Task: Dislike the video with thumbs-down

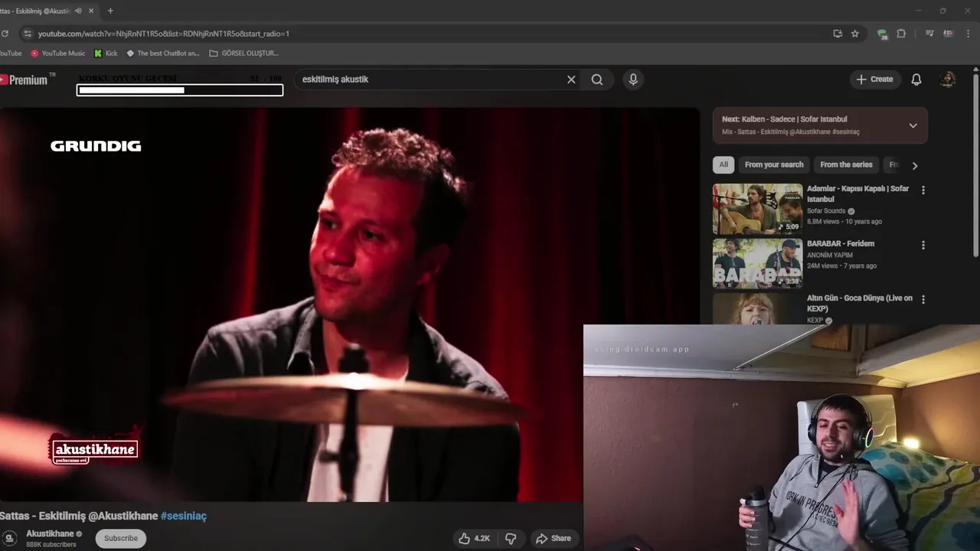Action: pos(511,539)
